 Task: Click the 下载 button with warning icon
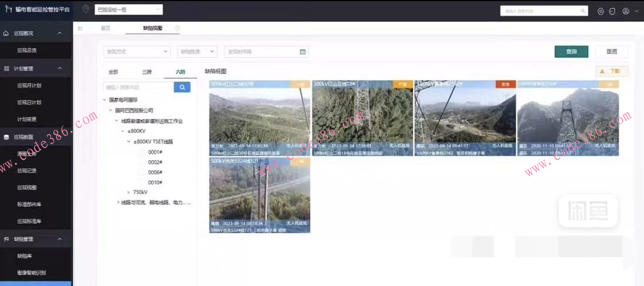coord(611,71)
